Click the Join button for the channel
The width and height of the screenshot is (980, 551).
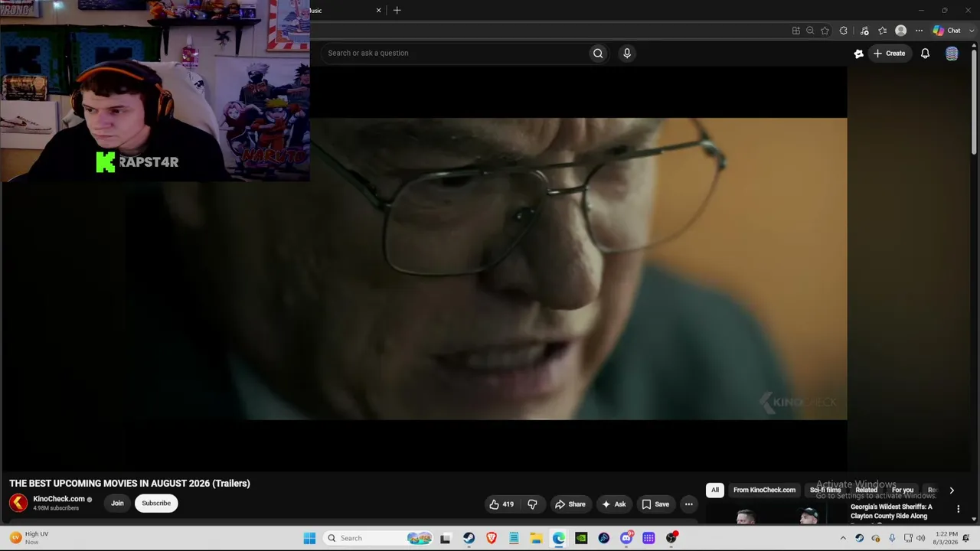pyautogui.click(x=117, y=503)
